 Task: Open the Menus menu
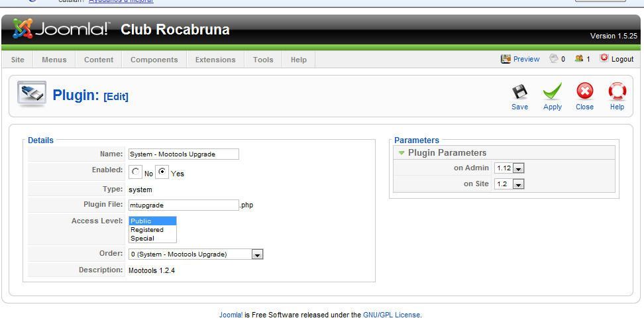coord(54,60)
